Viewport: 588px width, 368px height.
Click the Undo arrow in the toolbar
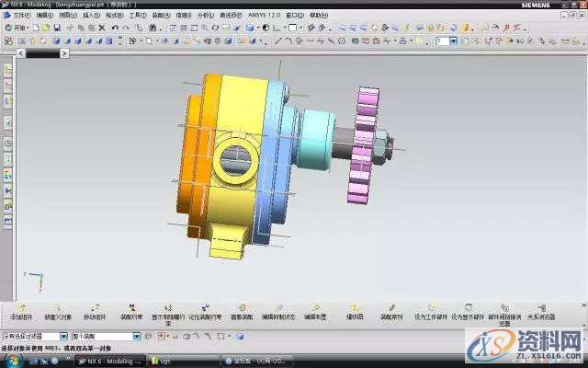(x=114, y=28)
